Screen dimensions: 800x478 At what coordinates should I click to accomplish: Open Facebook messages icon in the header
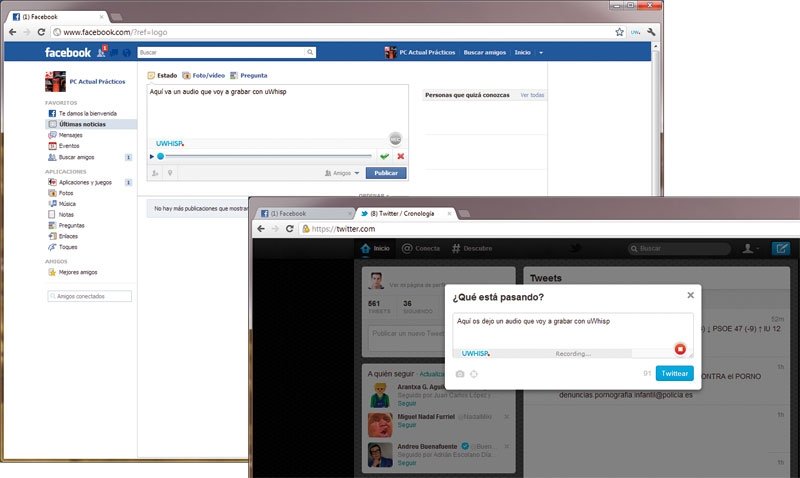114,53
